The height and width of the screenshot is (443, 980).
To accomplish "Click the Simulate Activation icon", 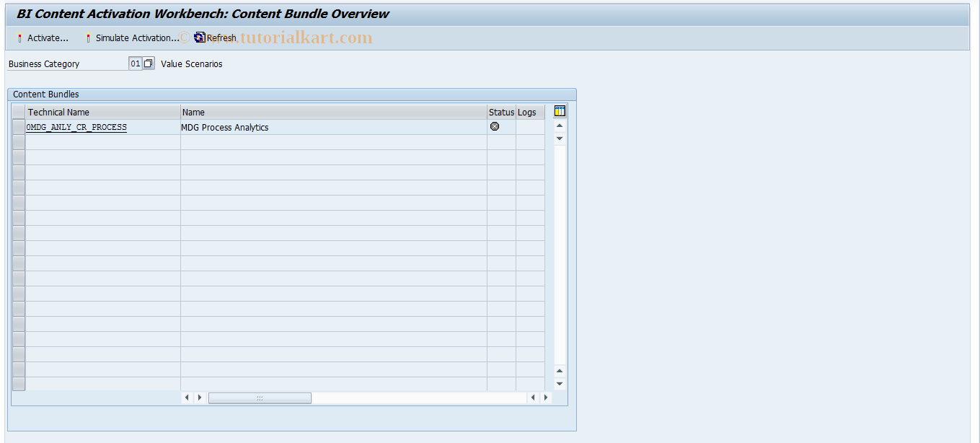I will coord(88,38).
